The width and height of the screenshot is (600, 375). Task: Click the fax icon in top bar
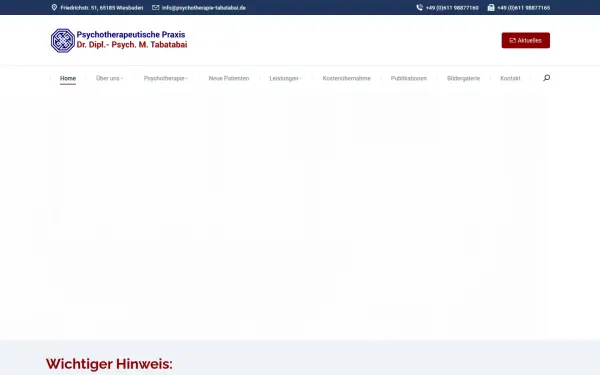(491, 8)
